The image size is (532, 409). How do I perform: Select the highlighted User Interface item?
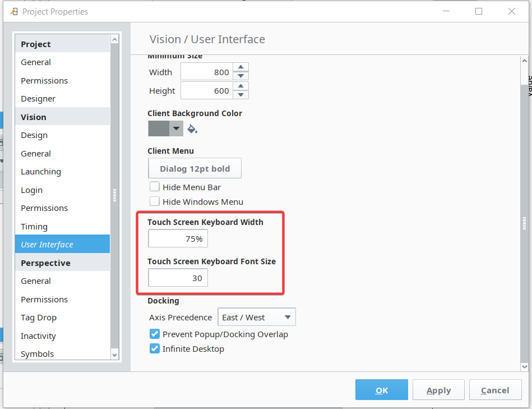62,244
